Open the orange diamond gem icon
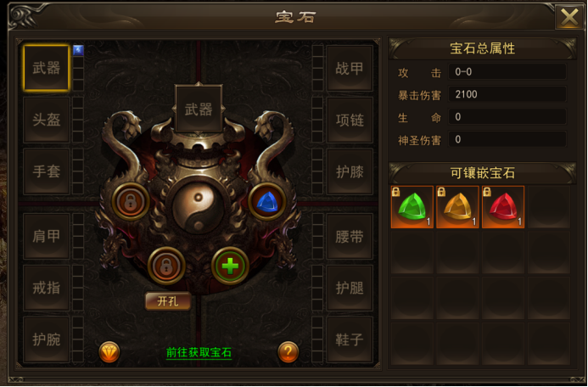 click(x=109, y=352)
